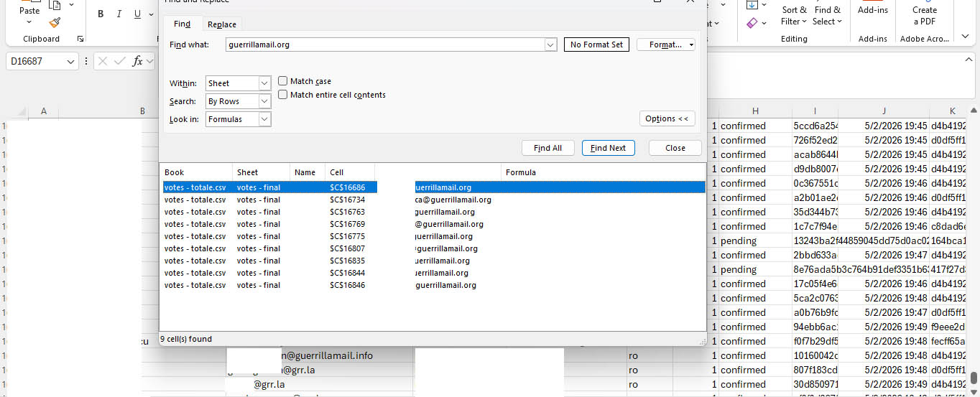
Task: Click the Cell column header in results
Action: (350, 172)
